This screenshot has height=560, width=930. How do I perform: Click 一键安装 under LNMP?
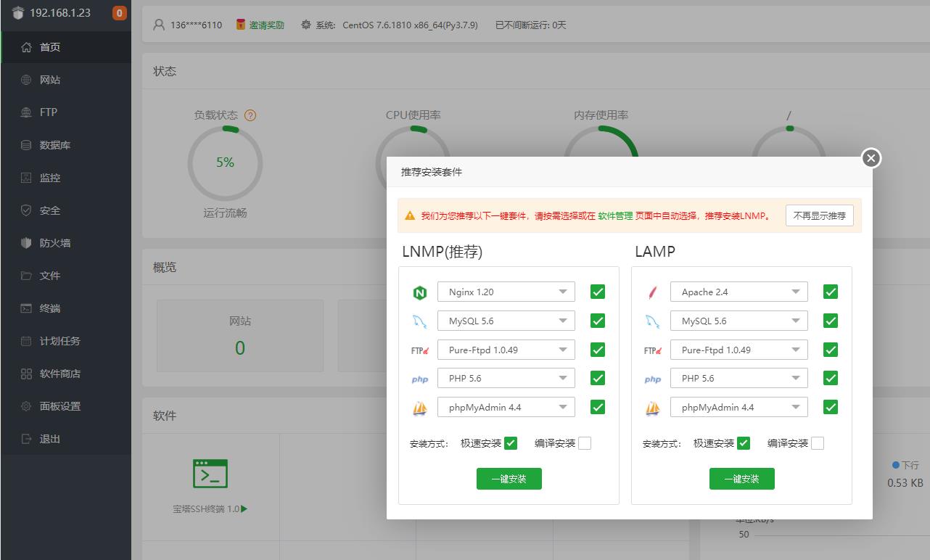click(509, 479)
